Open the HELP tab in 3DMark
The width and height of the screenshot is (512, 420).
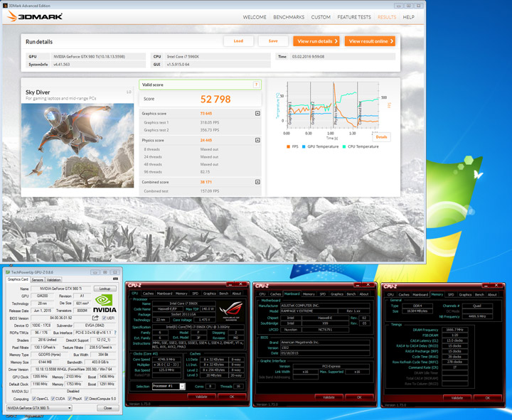[x=408, y=17]
